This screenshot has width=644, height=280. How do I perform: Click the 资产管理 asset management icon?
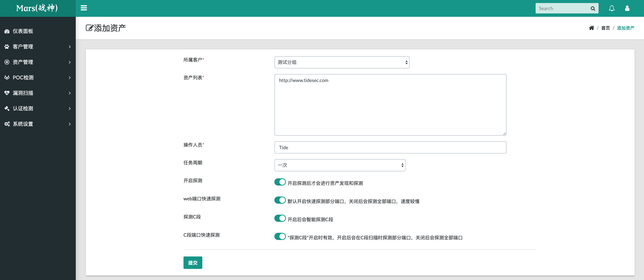tap(7, 62)
